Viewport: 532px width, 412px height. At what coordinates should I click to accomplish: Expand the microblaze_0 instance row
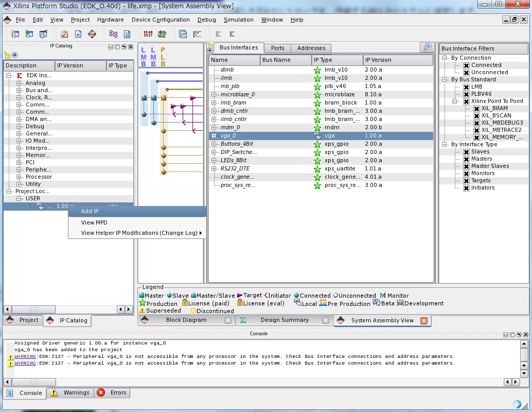tap(214, 94)
